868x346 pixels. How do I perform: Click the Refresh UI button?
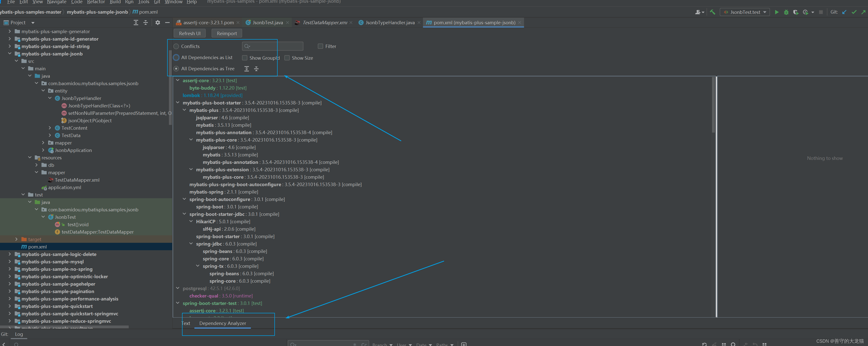coord(189,33)
